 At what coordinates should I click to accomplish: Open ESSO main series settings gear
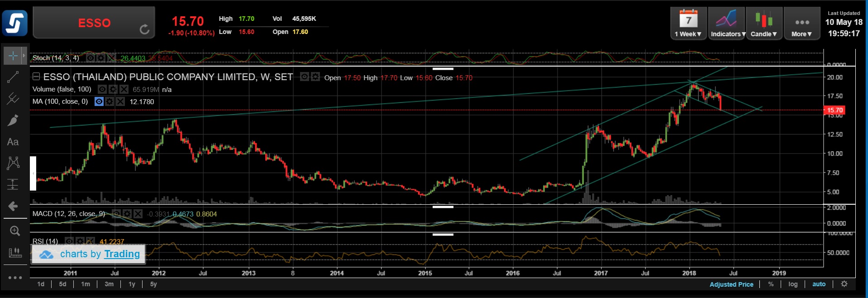coord(315,77)
